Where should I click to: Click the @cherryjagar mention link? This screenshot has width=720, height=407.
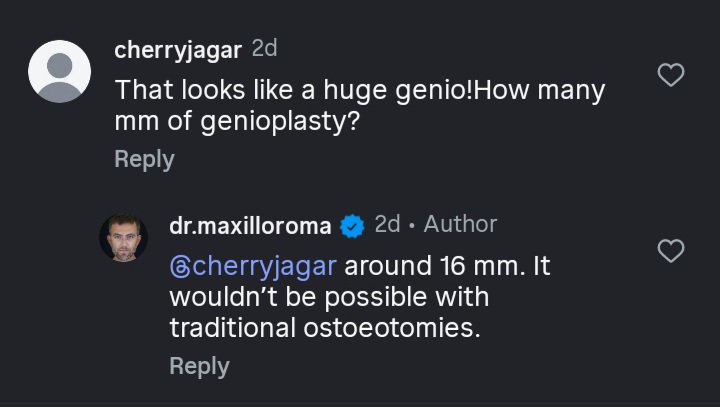click(x=254, y=267)
